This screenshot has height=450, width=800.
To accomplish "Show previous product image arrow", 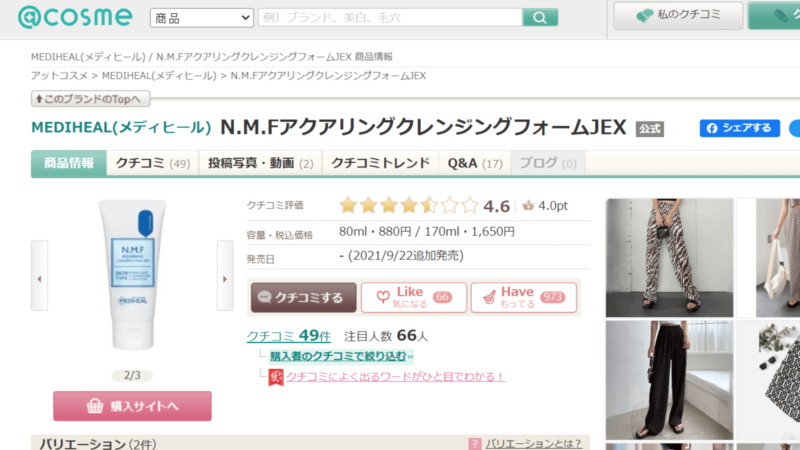I will (x=39, y=276).
